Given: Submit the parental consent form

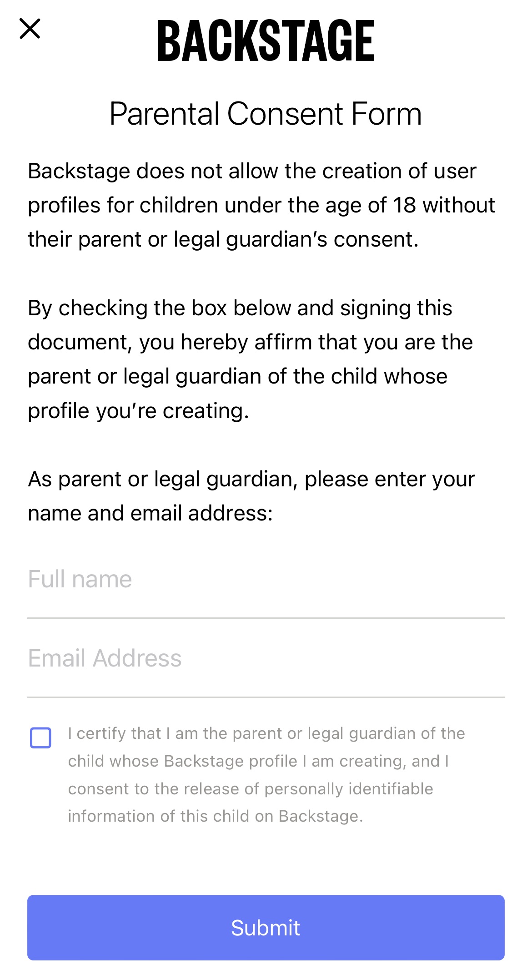Looking at the screenshot, I should (x=266, y=928).
